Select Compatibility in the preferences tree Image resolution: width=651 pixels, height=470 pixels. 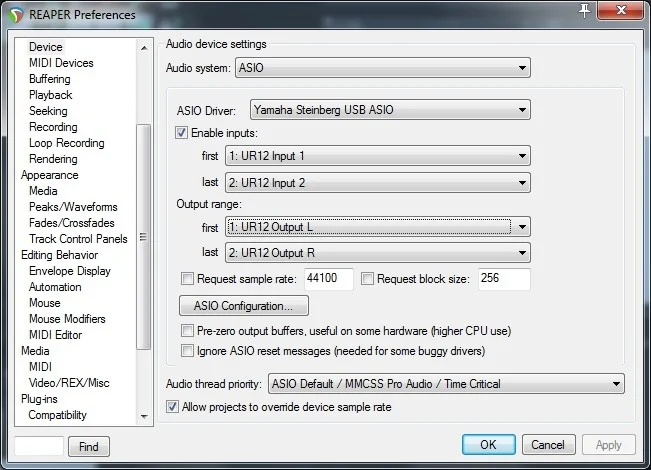(x=58, y=415)
